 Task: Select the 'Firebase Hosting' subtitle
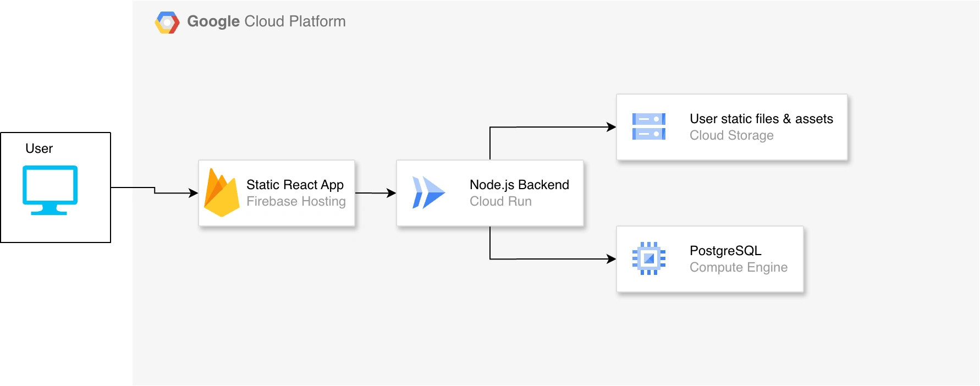[296, 201]
